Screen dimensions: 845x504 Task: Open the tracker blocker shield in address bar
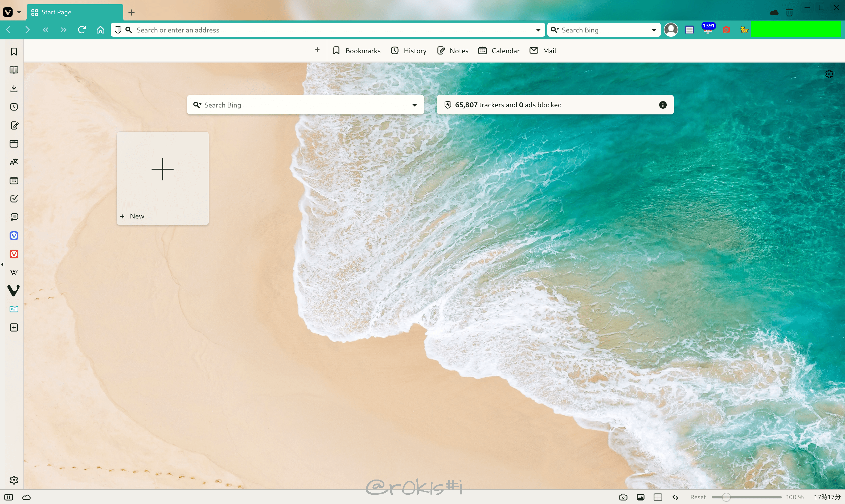point(118,30)
